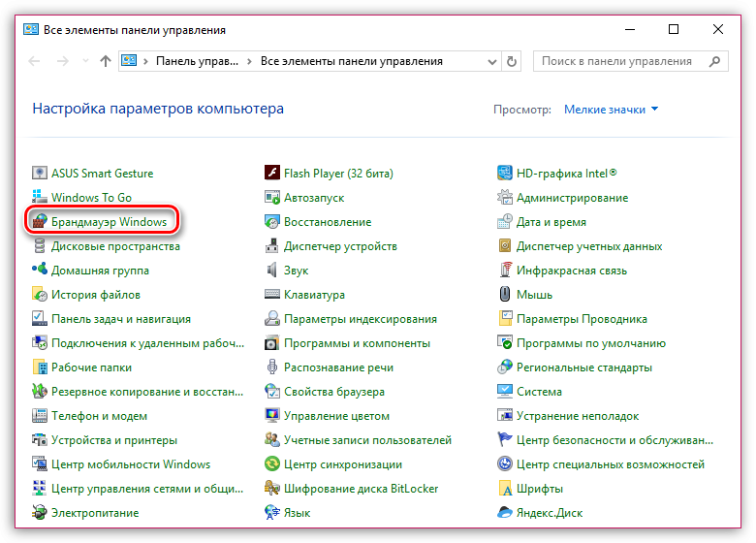Viewport: 756px width, 543px height.
Task: Click the Шрифты icon
Action: click(x=505, y=489)
